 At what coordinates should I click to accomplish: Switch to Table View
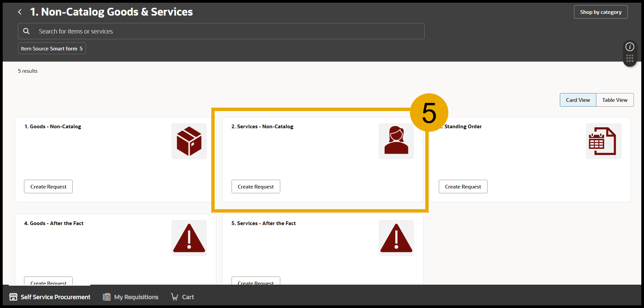pyautogui.click(x=615, y=100)
